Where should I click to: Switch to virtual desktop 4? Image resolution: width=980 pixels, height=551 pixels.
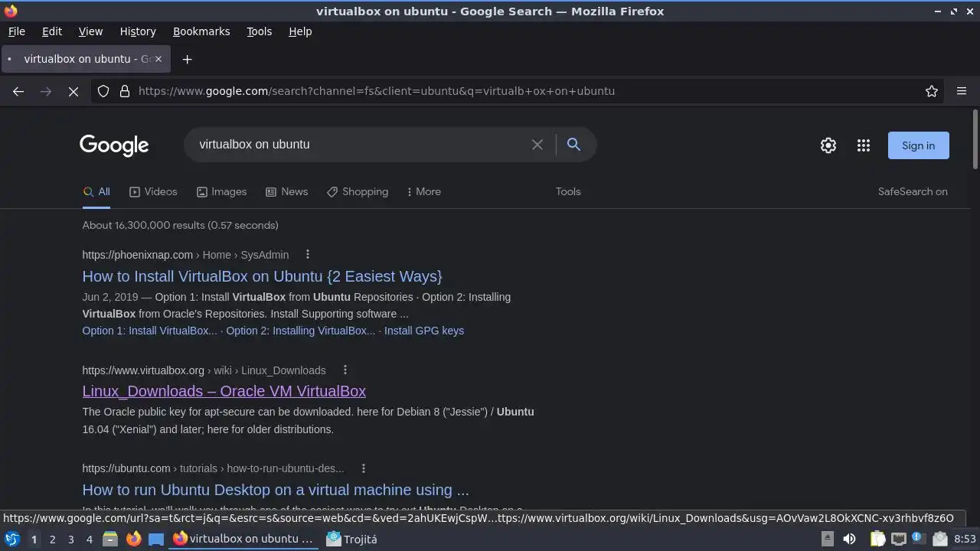tap(89, 540)
